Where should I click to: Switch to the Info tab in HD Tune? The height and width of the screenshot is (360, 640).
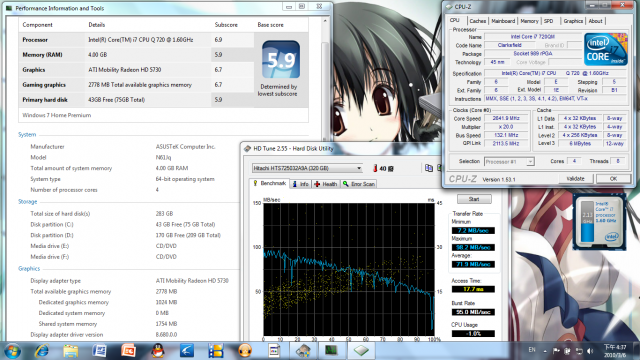click(301, 184)
